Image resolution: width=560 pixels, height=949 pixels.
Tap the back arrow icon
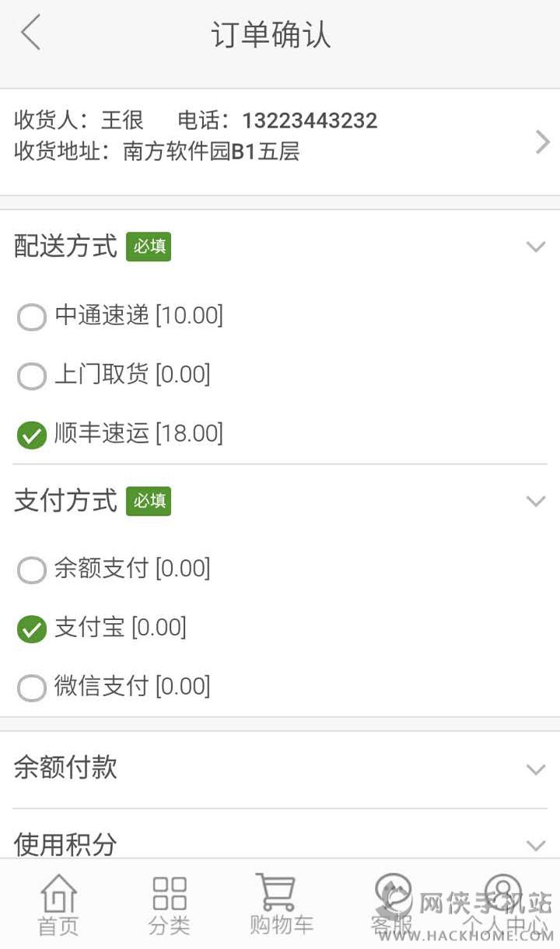31,34
